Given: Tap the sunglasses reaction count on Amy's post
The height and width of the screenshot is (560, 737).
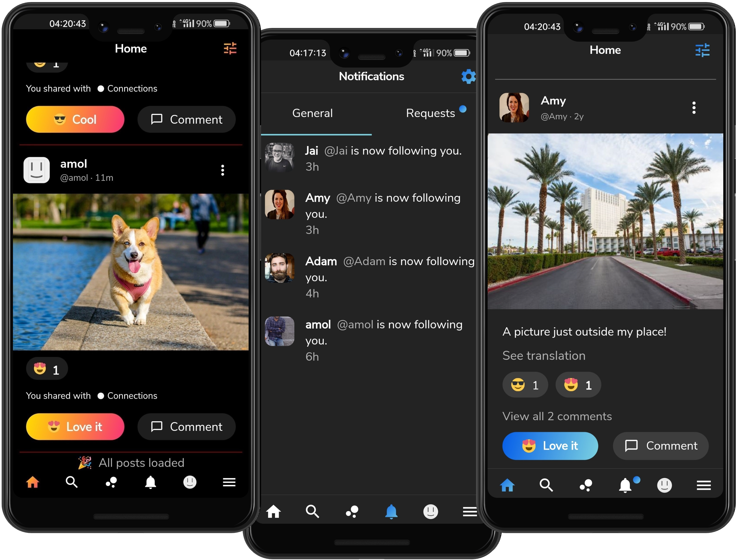Looking at the screenshot, I should [525, 385].
